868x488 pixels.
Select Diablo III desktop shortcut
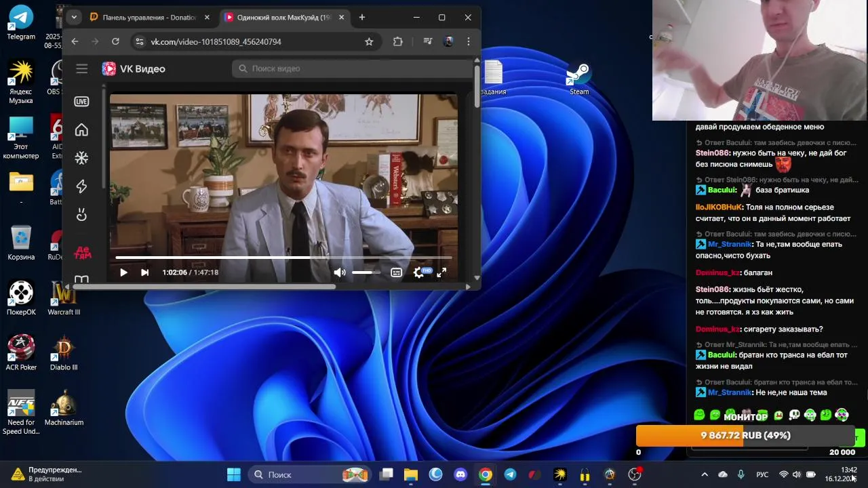[x=64, y=353]
